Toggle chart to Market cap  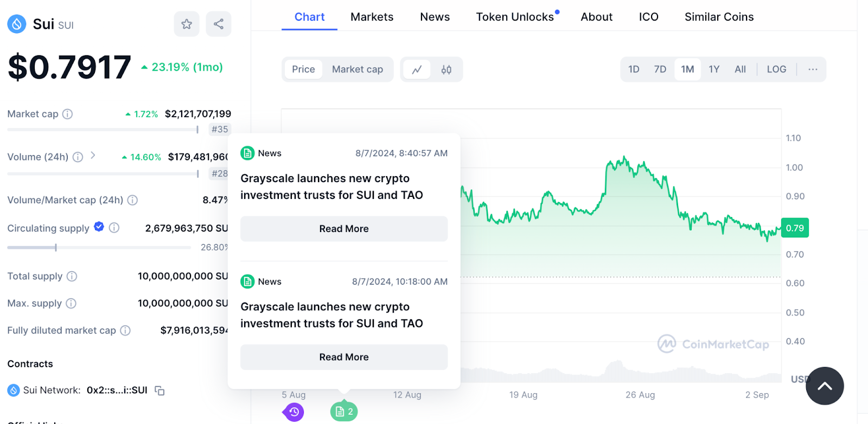pos(358,69)
